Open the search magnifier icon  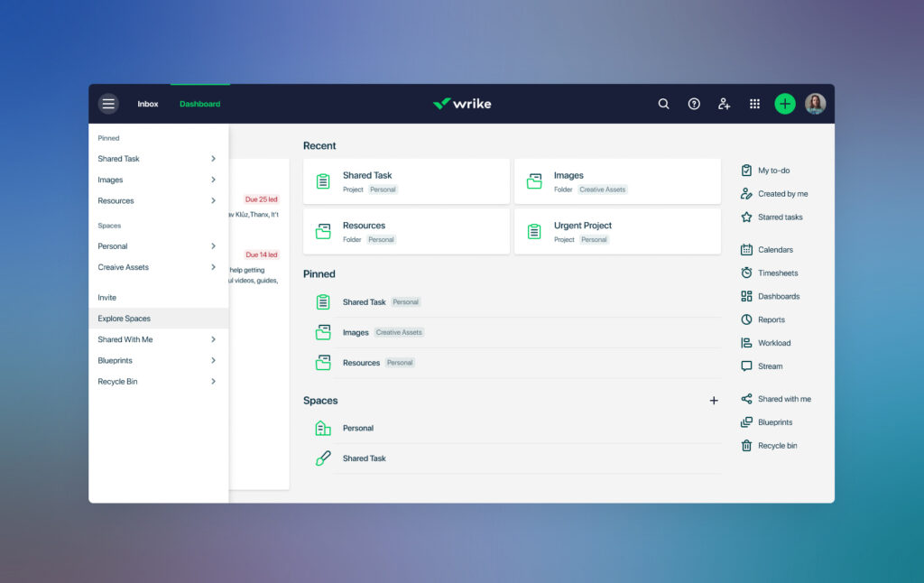(663, 104)
